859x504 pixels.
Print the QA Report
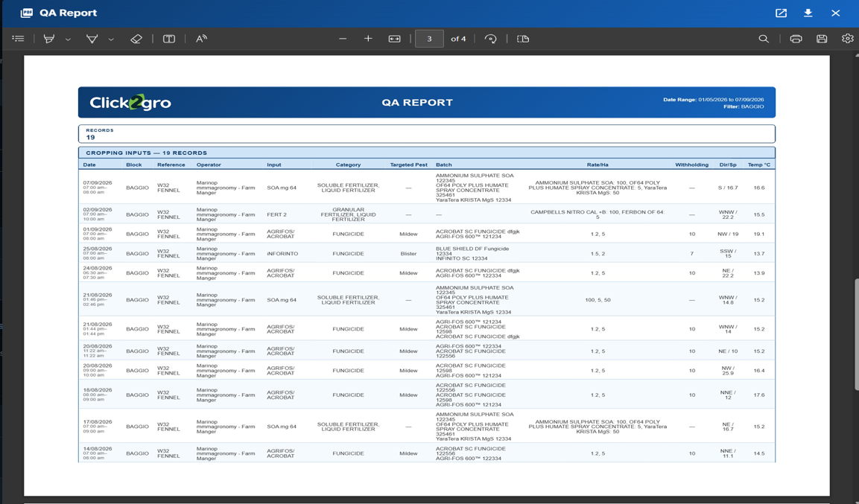point(796,39)
